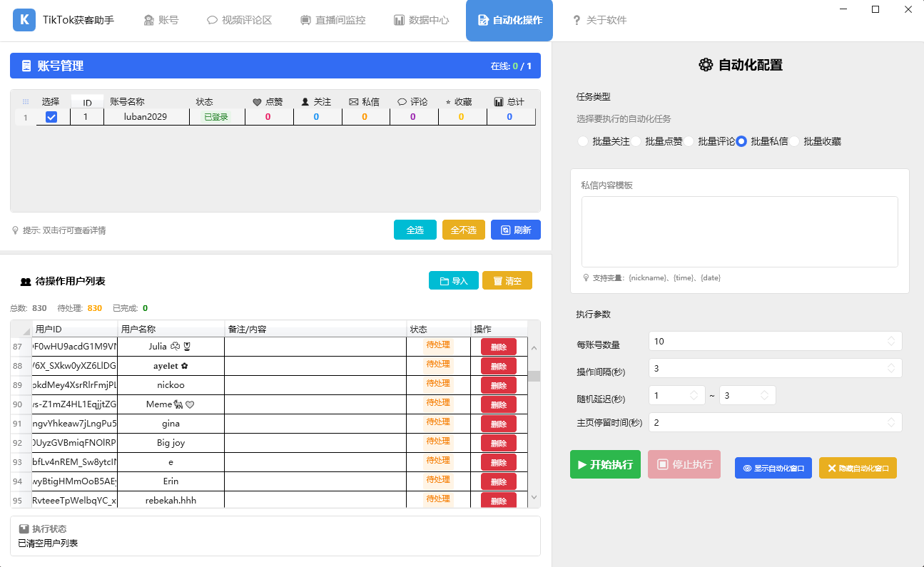Adjust the random delay minimum spinner
Viewport: 924px width, 567px height.
click(694, 395)
